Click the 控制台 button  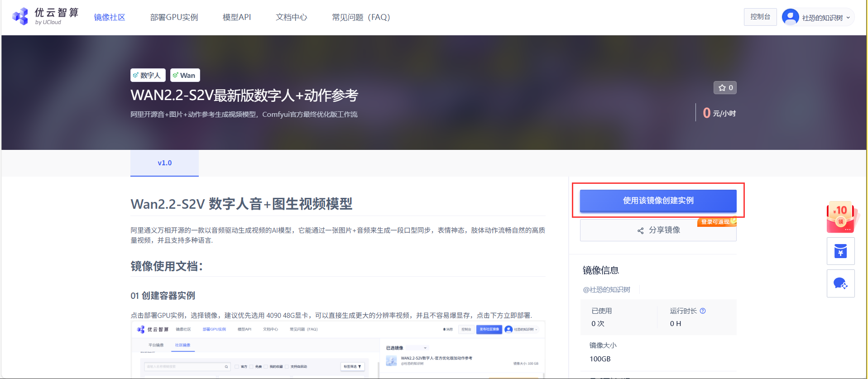click(x=760, y=17)
